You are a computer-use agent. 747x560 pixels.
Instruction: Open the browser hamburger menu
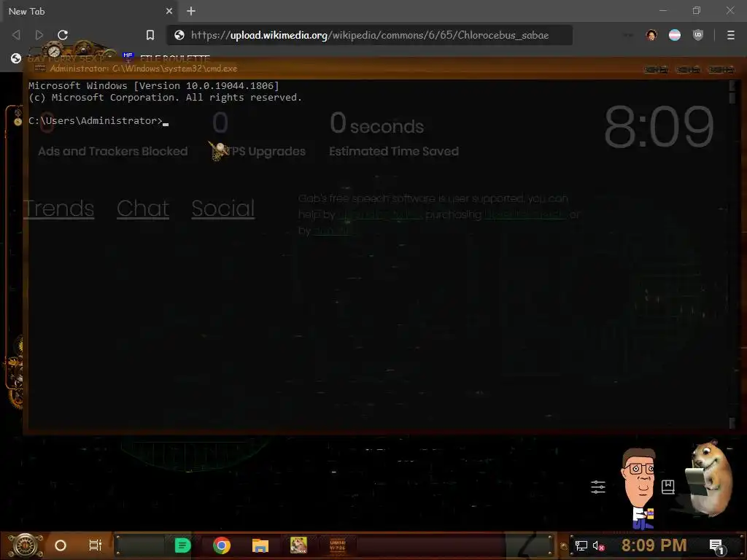click(x=731, y=35)
